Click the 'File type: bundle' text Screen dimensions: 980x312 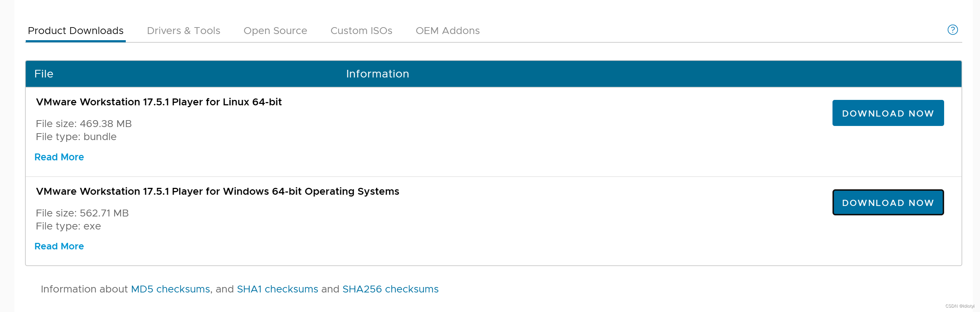[76, 137]
